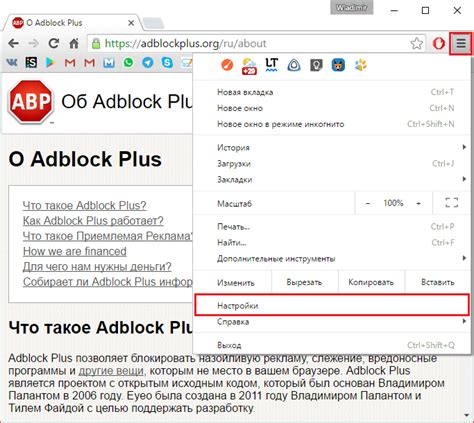
Task: Toggle fullscreen mode icon next to zoom
Action: pyautogui.click(x=452, y=203)
